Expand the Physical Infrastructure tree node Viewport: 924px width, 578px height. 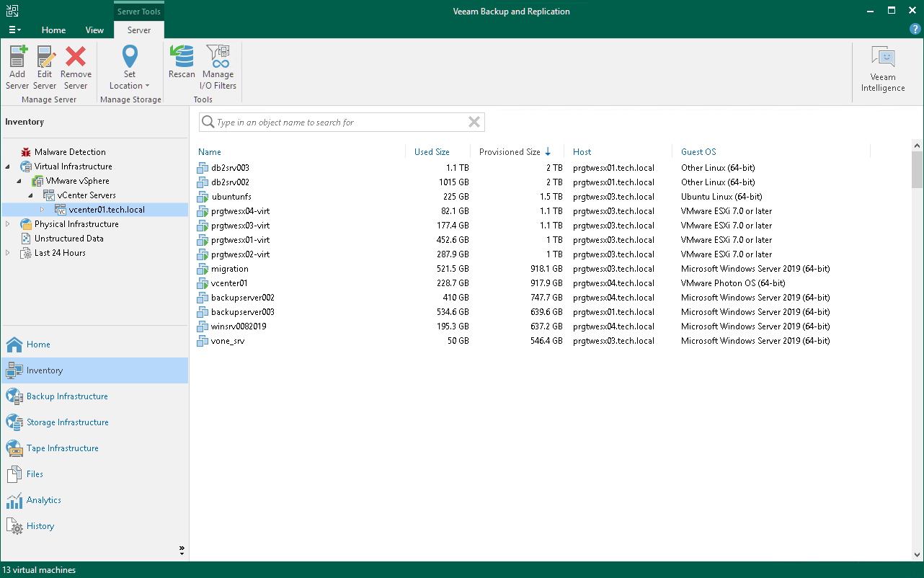pos(8,224)
